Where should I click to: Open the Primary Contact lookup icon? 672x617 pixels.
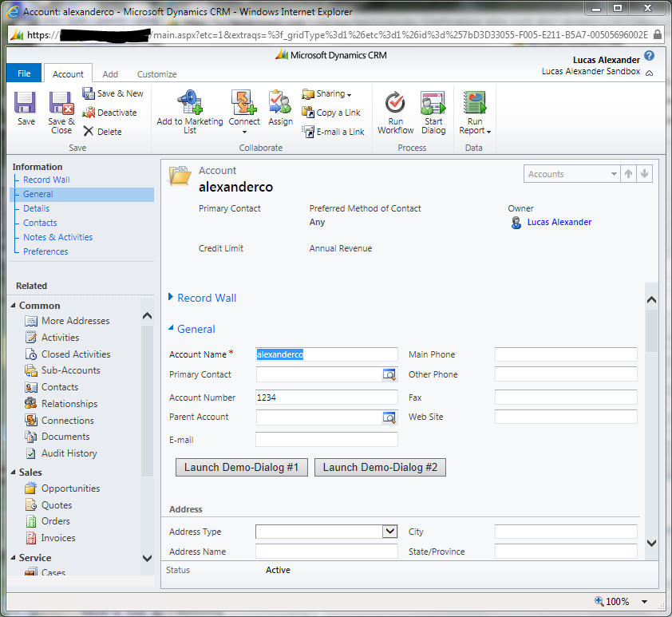tap(389, 374)
